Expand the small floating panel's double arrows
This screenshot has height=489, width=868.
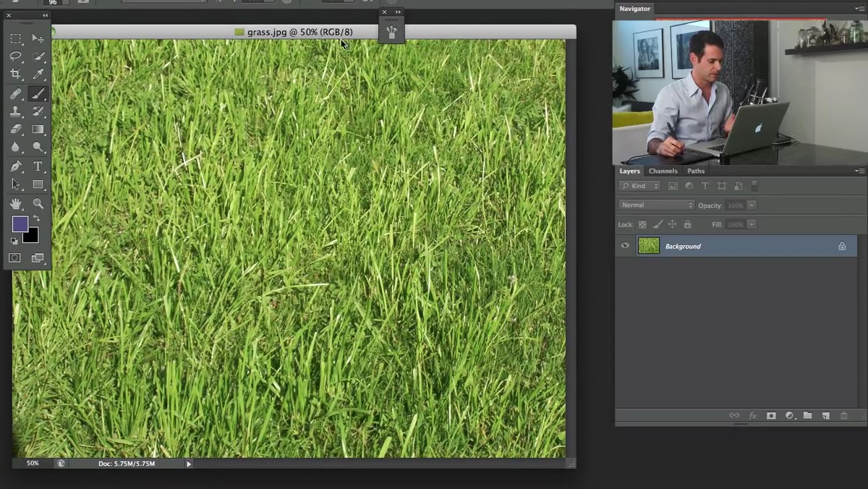click(398, 12)
